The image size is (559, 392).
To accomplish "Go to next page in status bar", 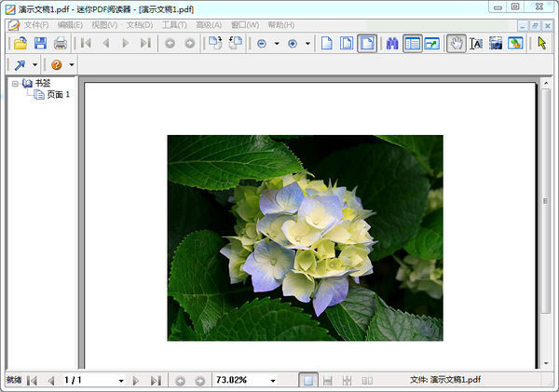I will 136,381.
